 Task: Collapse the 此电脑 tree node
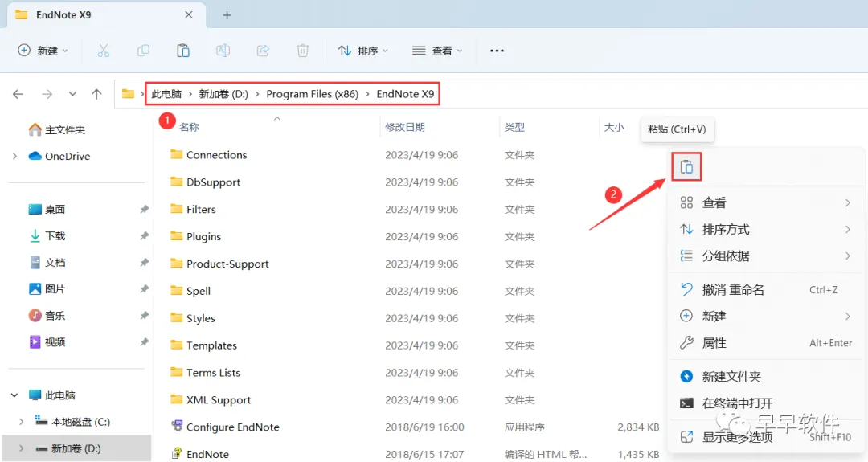14,395
